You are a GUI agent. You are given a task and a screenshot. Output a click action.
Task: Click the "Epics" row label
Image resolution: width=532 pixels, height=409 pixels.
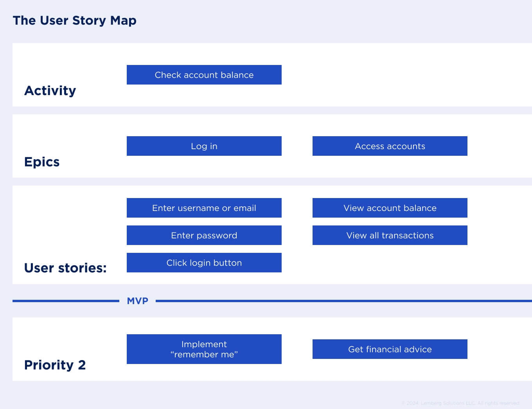(42, 162)
